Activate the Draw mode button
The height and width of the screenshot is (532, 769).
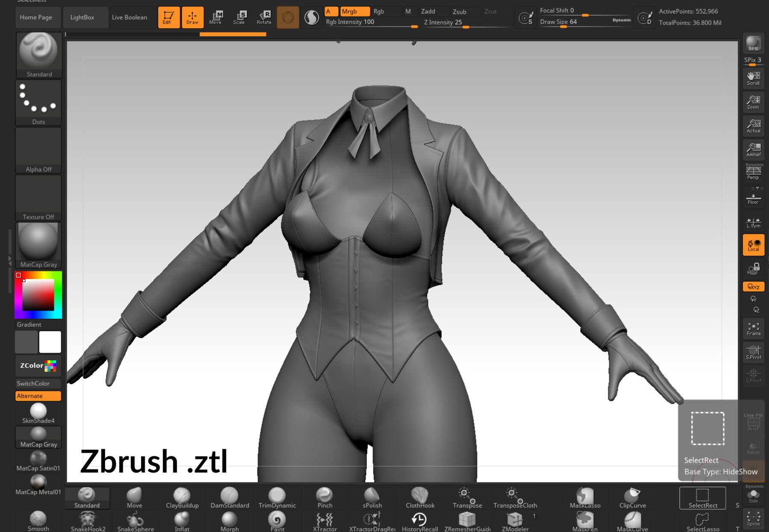coord(192,18)
